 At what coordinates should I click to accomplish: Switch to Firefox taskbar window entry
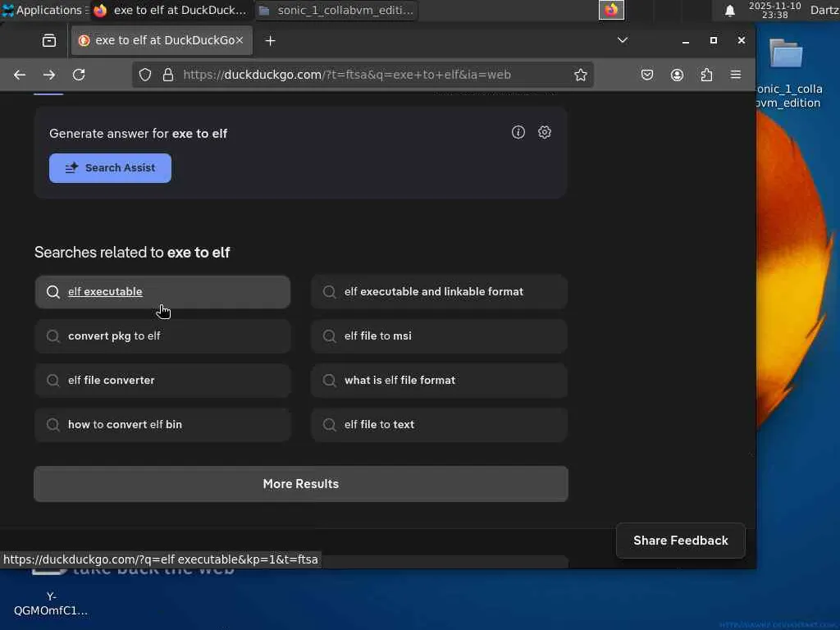[x=171, y=10]
